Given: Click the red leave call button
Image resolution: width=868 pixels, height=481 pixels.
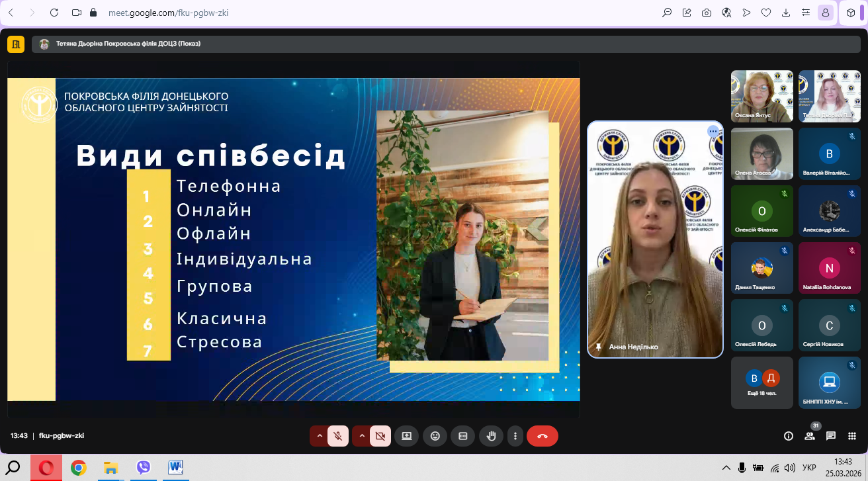Looking at the screenshot, I should tap(542, 436).
